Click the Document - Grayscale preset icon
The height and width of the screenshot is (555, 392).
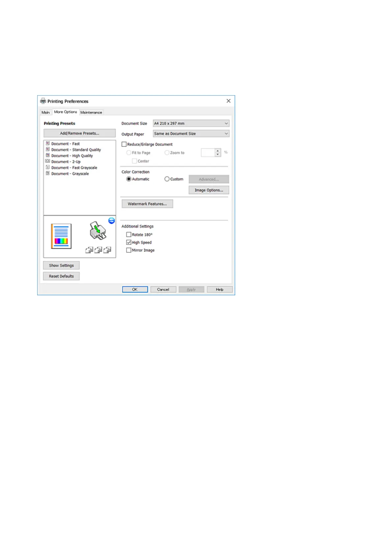tap(48, 173)
